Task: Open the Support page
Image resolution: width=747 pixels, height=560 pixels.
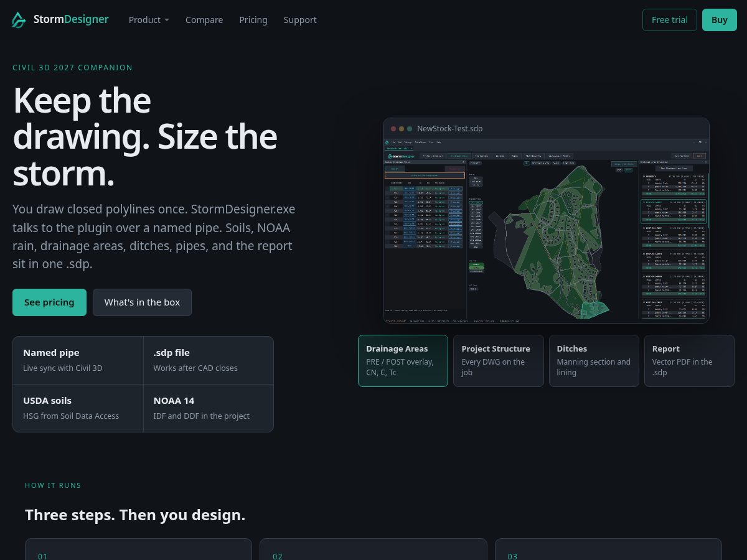Action: pos(300,20)
